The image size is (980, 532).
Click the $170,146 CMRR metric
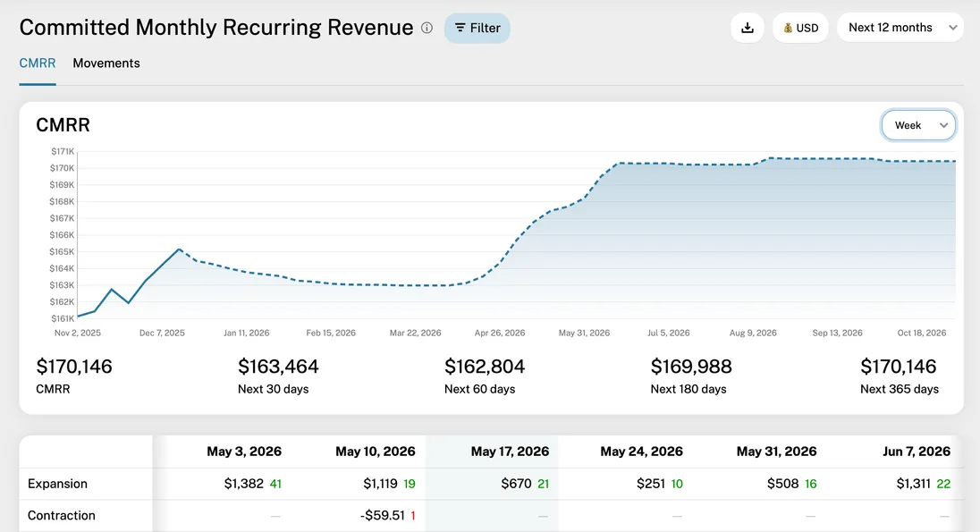[x=74, y=367]
